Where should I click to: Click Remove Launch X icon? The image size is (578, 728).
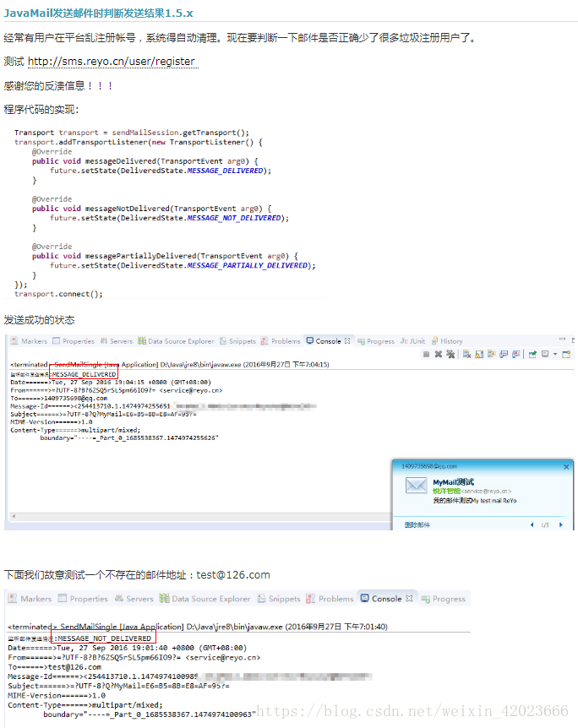coord(438,354)
